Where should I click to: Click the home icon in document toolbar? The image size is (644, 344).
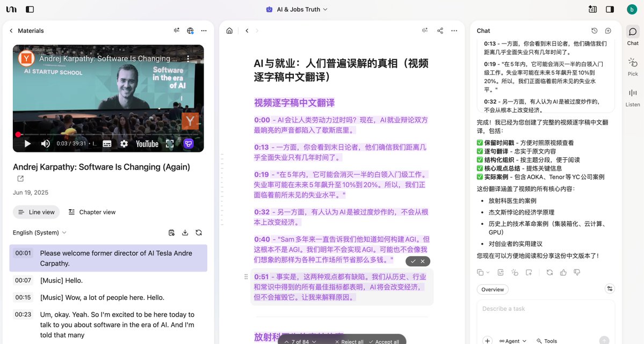coord(229,31)
